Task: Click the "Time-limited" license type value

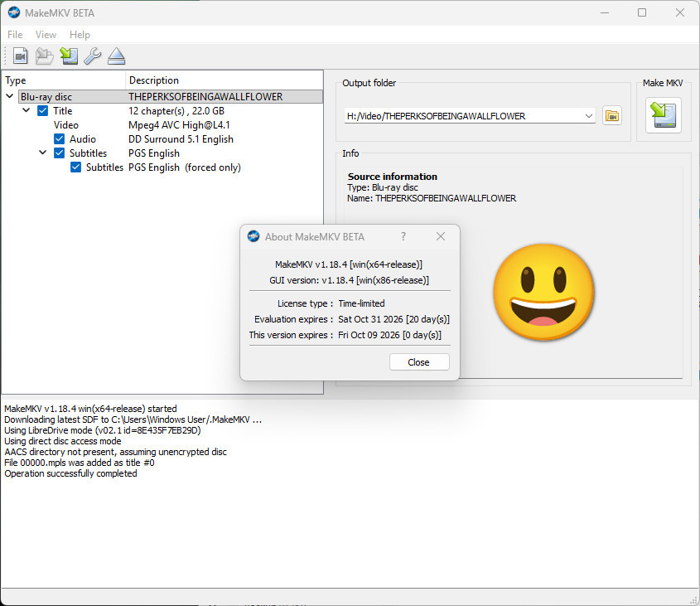Action: (362, 303)
